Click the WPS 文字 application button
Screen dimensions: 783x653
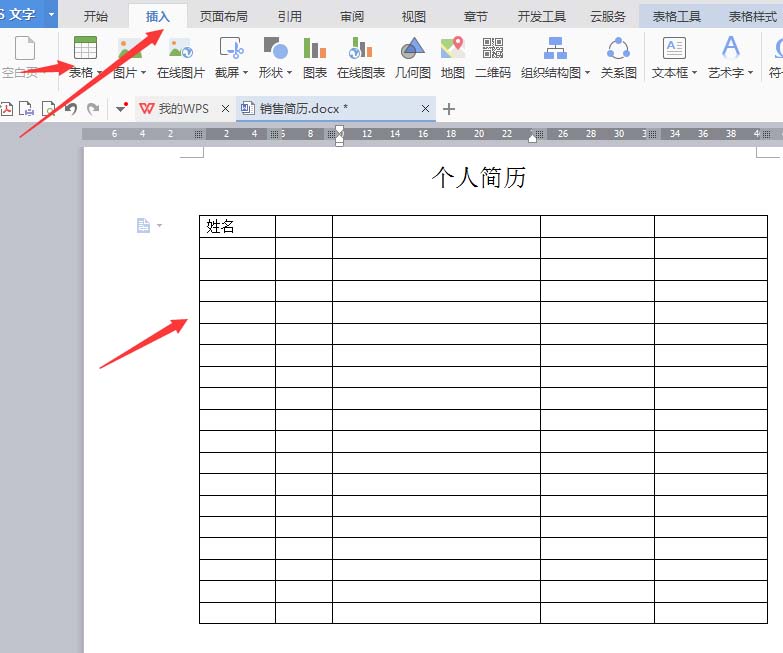click(x=22, y=14)
